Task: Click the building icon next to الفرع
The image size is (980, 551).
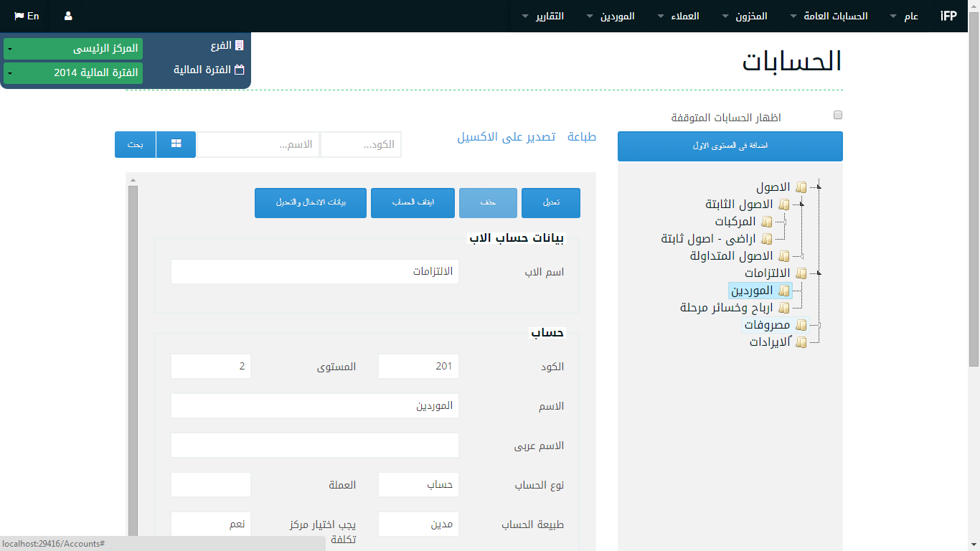Action: 240,45
